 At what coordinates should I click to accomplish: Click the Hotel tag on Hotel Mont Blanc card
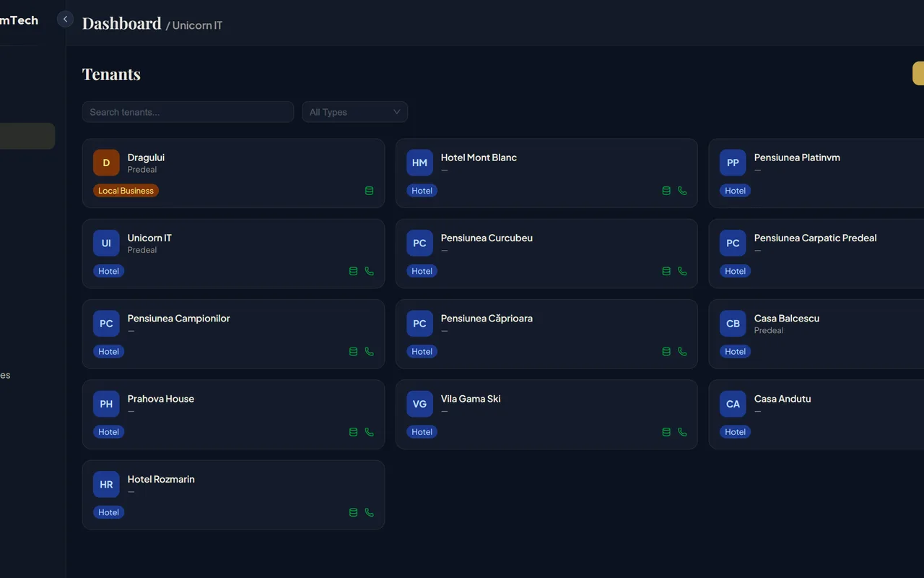pyautogui.click(x=422, y=191)
